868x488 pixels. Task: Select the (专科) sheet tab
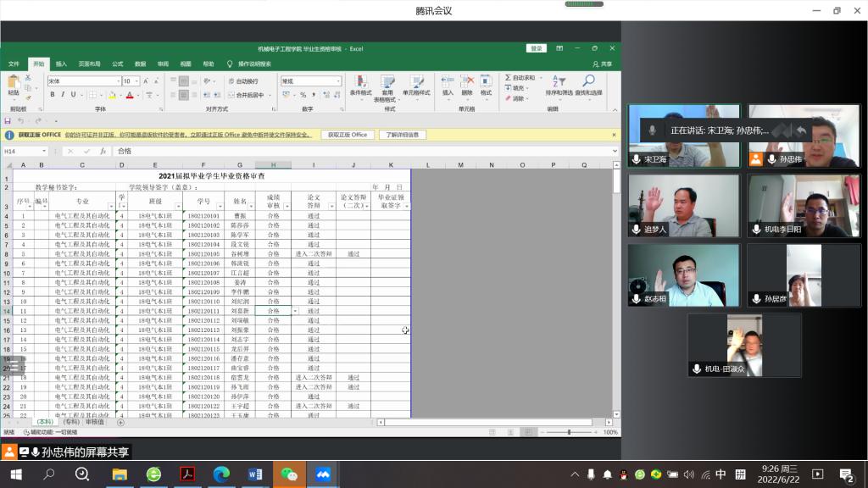pos(71,422)
